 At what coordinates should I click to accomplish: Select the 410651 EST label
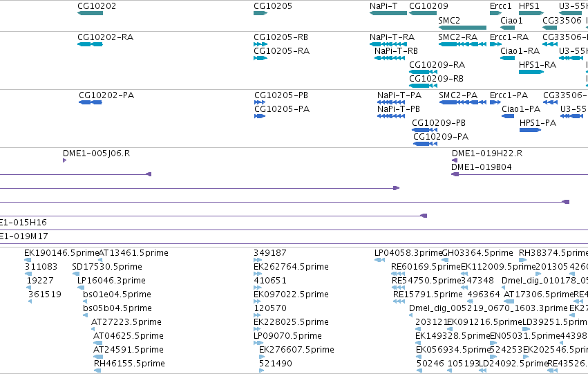tap(270, 281)
